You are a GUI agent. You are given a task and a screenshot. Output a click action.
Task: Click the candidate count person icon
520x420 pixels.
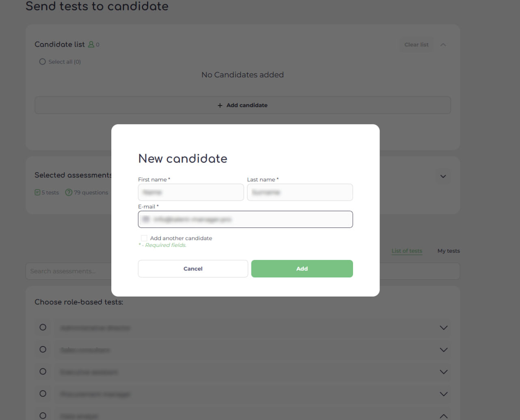point(91,44)
